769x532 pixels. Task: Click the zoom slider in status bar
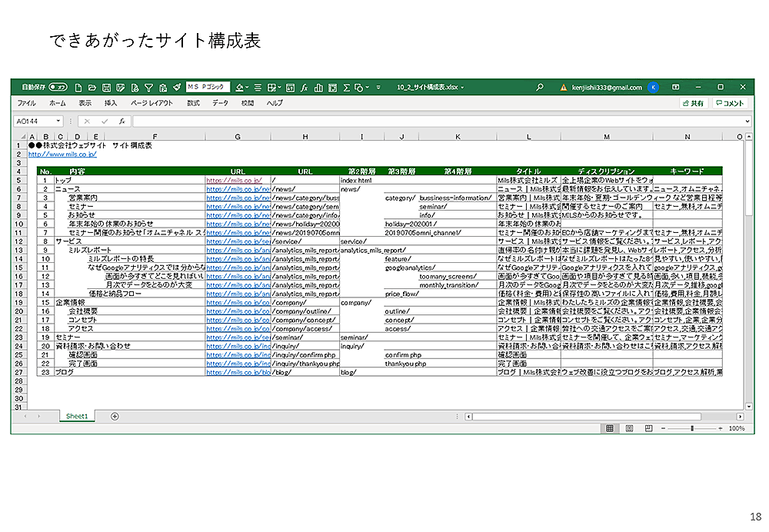point(692,428)
